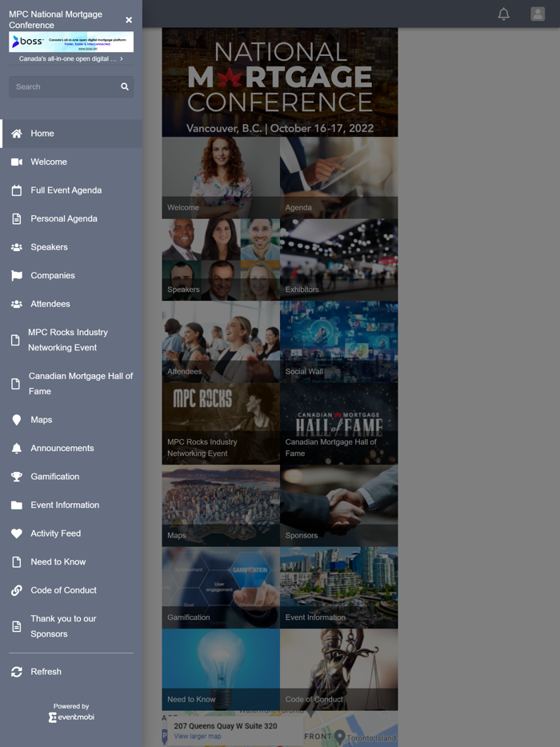This screenshot has width=560, height=747.
Task: Open the Powered by eventmobi link
Action: point(71,713)
